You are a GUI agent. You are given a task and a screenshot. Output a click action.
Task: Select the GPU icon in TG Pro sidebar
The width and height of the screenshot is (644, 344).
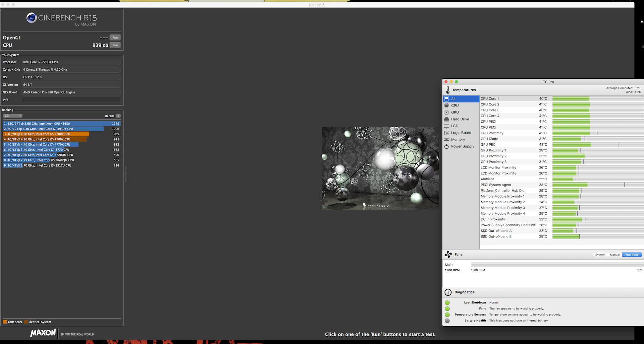click(446, 112)
